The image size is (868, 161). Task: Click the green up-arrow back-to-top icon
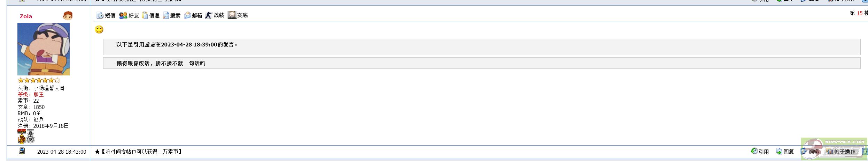tap(864, 152)
